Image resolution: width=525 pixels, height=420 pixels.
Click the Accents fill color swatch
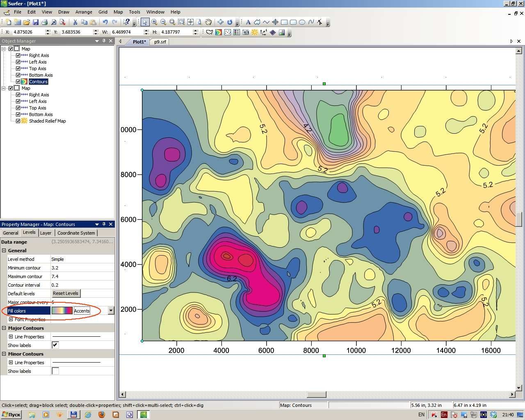click(x=62, y=310)
